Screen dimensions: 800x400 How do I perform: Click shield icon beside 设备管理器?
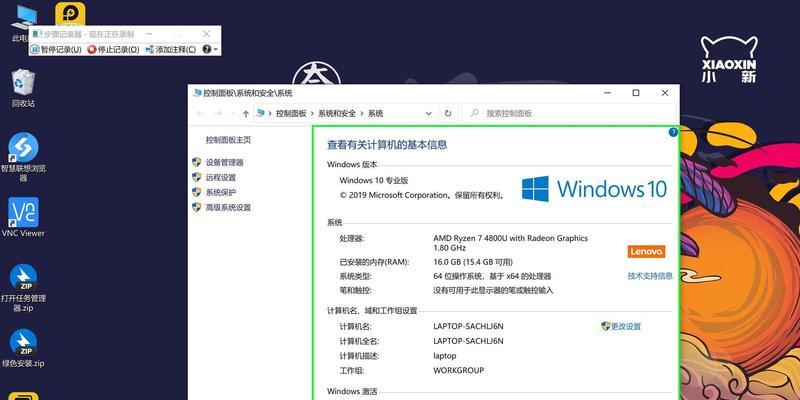(x=196, y=162)
